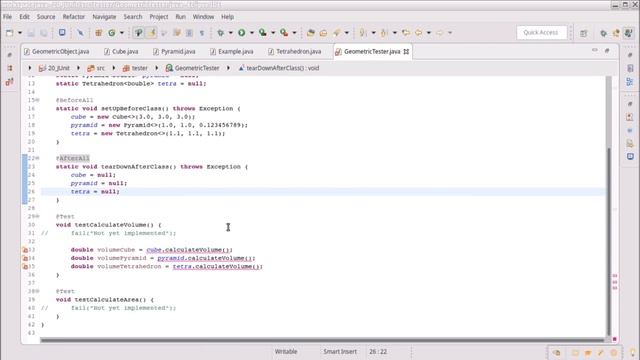Click the Coverage run icon
Screen dimensions: 640x360
click(x=263, y=33)
